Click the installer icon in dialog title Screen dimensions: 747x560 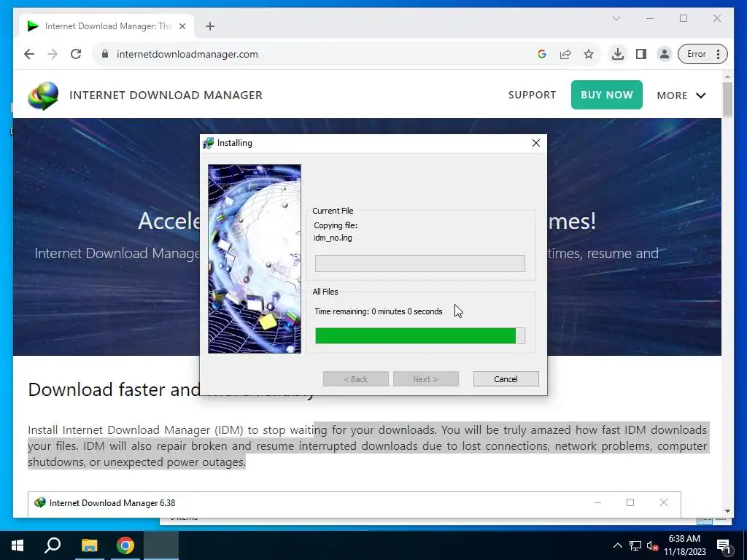[x=208, y=143]
